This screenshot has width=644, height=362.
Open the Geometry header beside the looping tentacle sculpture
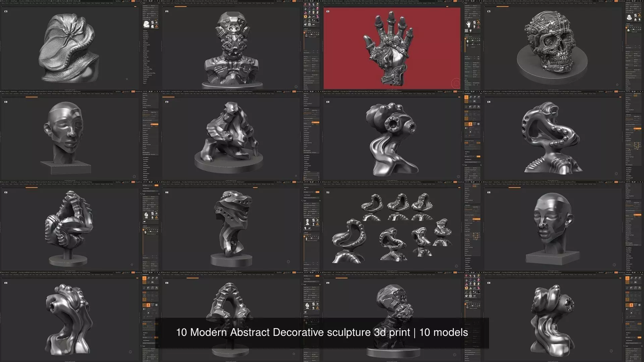click(629, 115)
